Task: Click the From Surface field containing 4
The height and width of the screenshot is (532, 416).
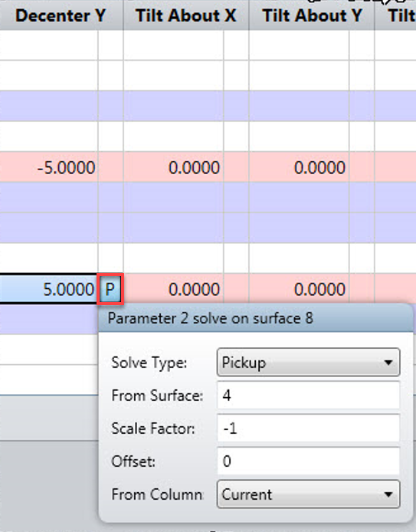Action: click(308, 396)
